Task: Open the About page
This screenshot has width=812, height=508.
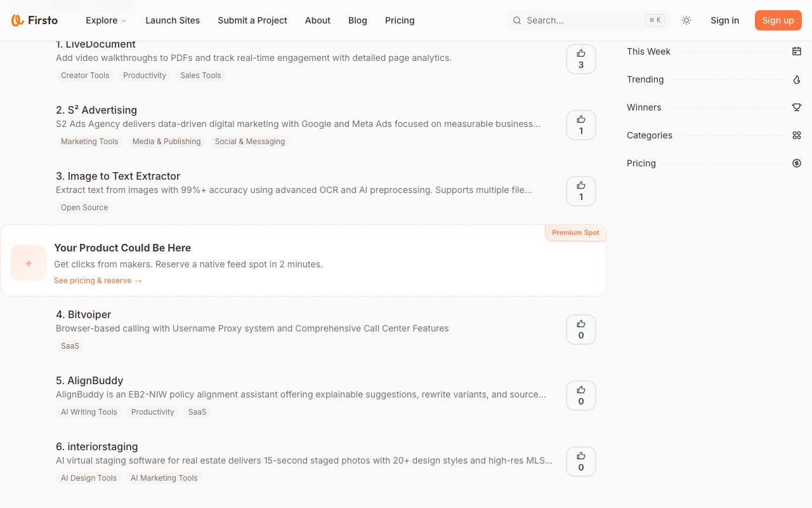Action: [318, 20]
